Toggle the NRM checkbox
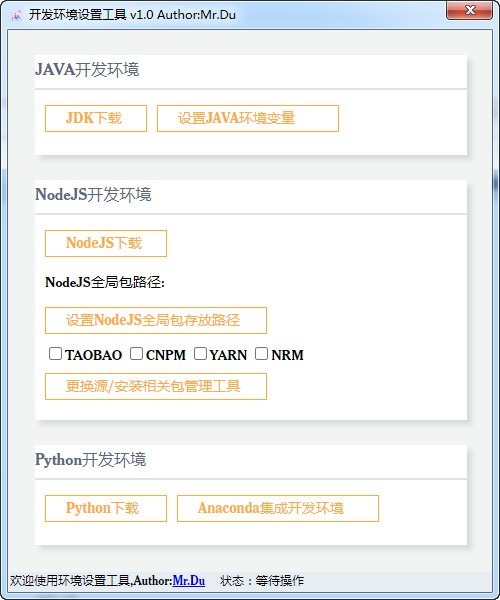500x600 pixels. (x=261, y=354)
